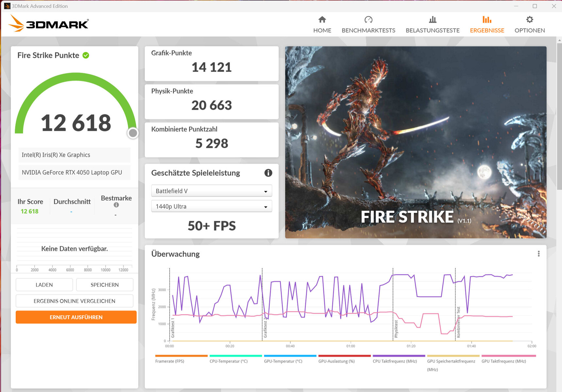Viewport: 562px width, 392px height.
Task: Open the Battlefield V game dropdown
Action: click(x=212, y=191)
